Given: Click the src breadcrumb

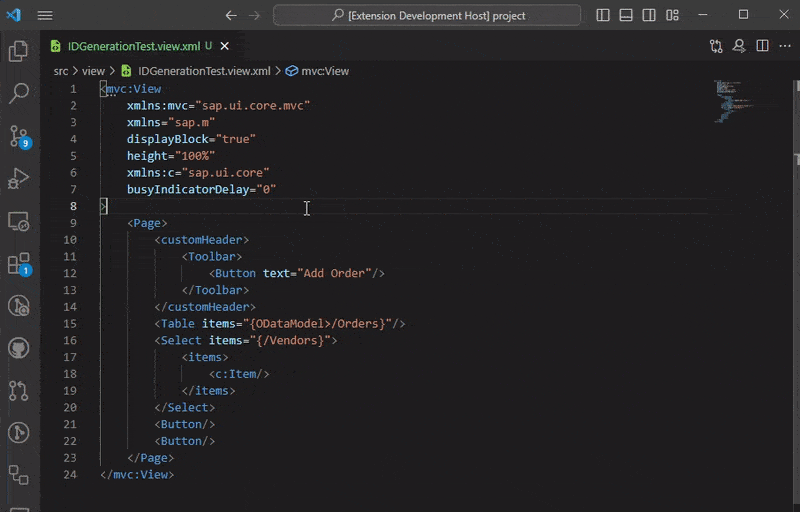Looking at the screenshot, I should (x=61, y=71).
